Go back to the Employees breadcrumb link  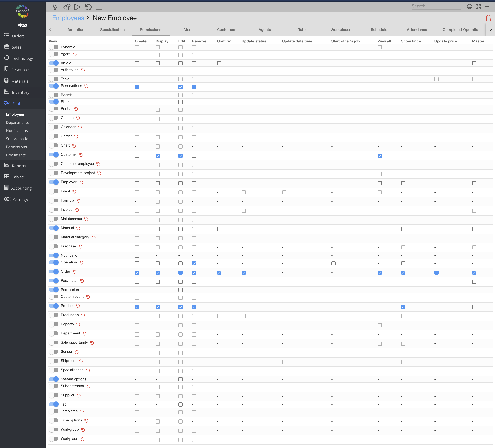pyautogui.click(x=68, y=18)
